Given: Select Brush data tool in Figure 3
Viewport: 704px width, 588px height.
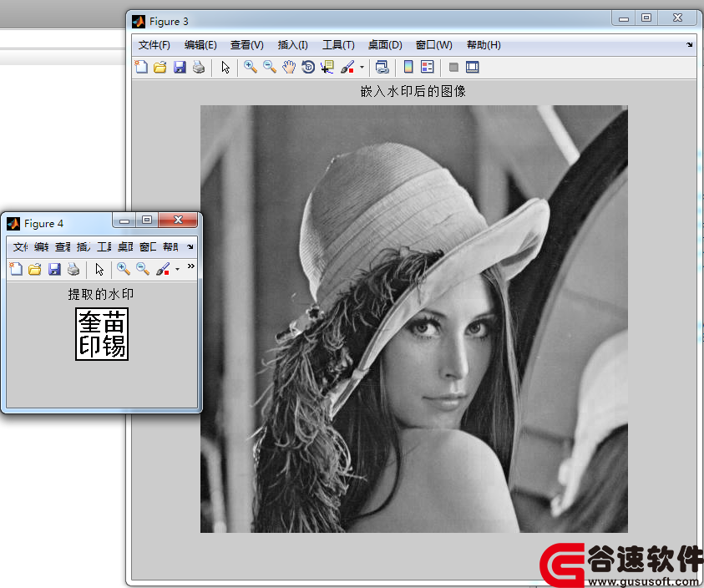Looking at the screenshot, I should [x=347, y=67].
